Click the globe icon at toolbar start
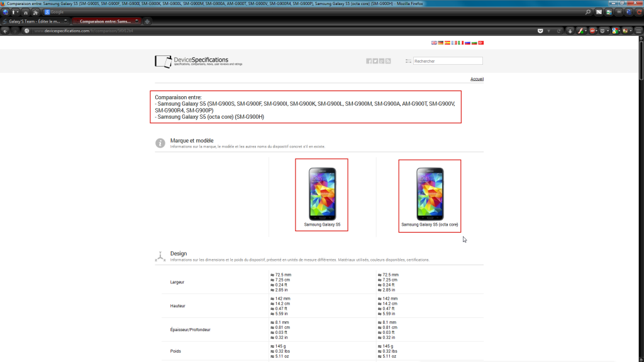Image resolution: width=644 pixels, height=362 pixels. coord(5,13)
